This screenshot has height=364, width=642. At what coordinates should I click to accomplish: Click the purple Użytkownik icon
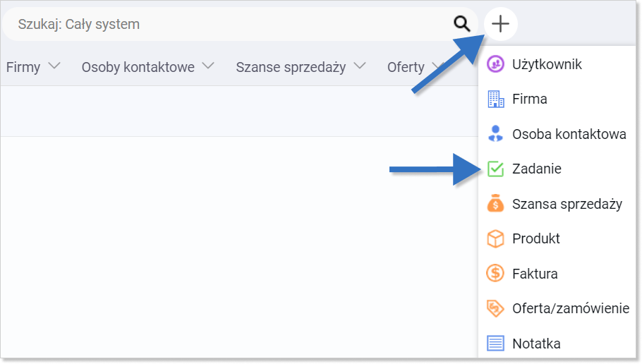coord(495,64)
